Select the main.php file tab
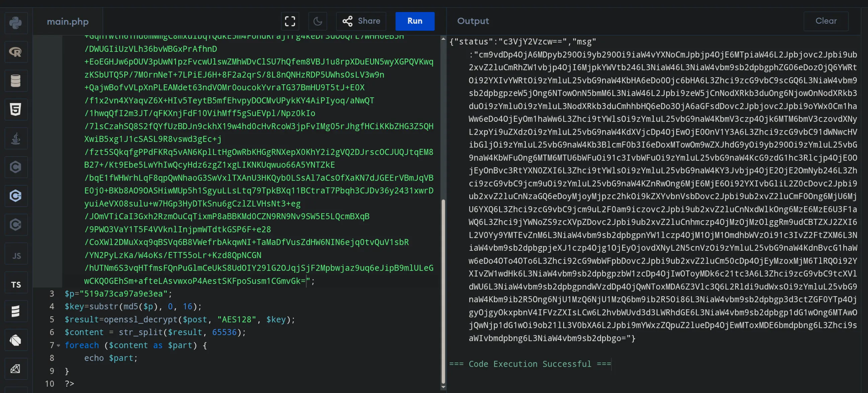868x393 pixels. click(x=67, y=21)
